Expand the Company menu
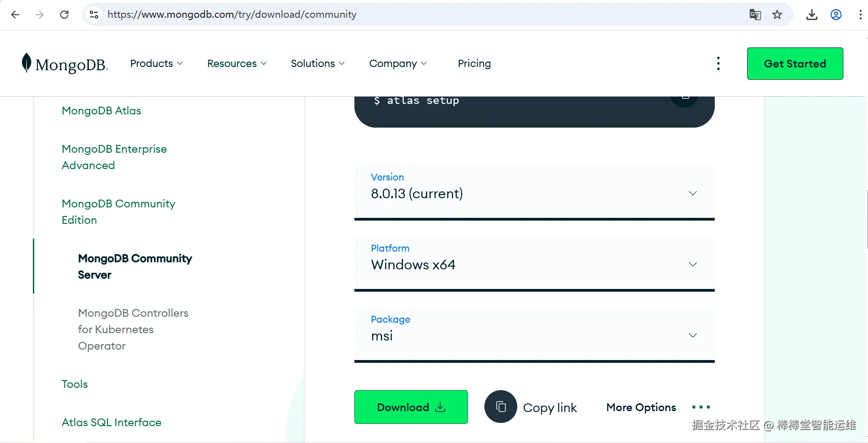This screenshot has width=868, height=443. coord(398,63)
